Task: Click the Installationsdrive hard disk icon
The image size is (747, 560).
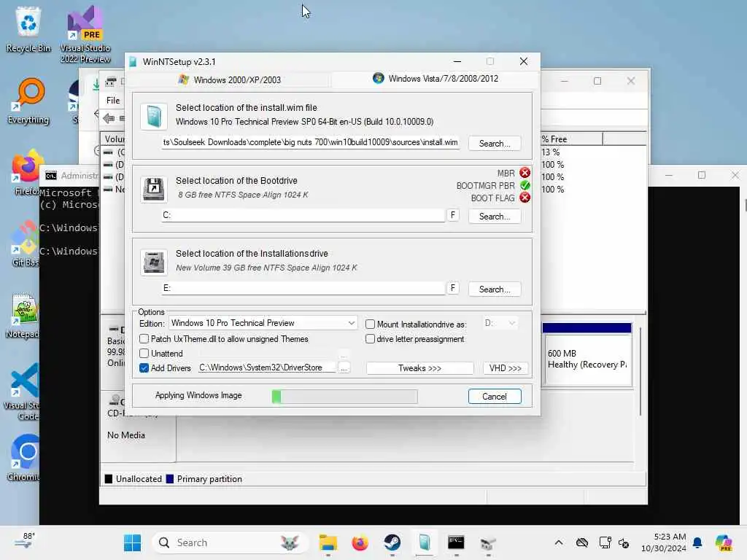Action: click(x=154, y=262)
